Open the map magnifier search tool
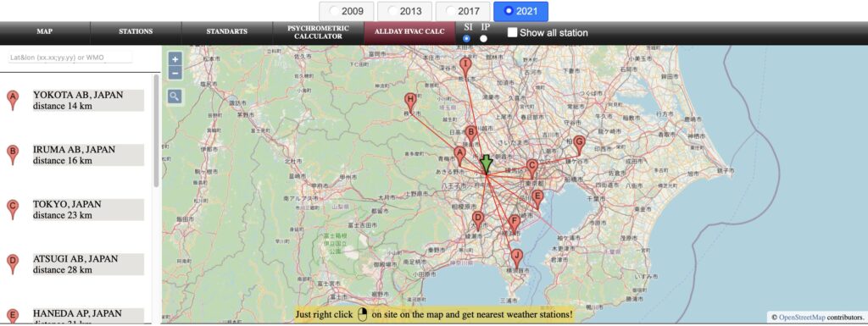Screen dimensions: 868x326 coord(175,97)
